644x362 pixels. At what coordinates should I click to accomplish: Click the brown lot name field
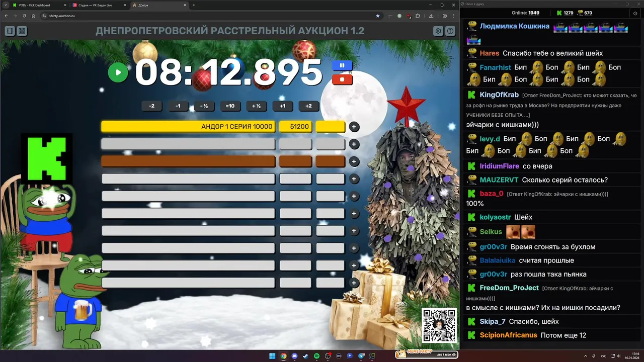(188, 161)
